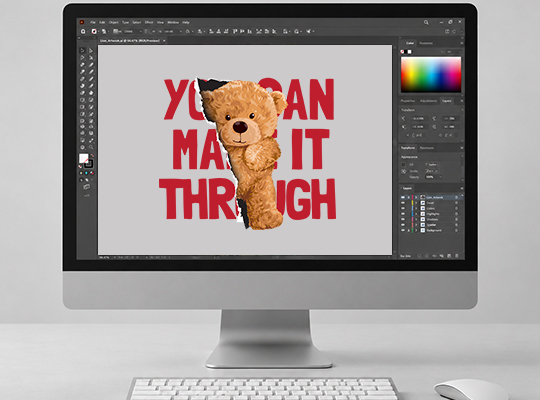
Task: Hide the Background layer eye icon
Action: pos(403,230)
